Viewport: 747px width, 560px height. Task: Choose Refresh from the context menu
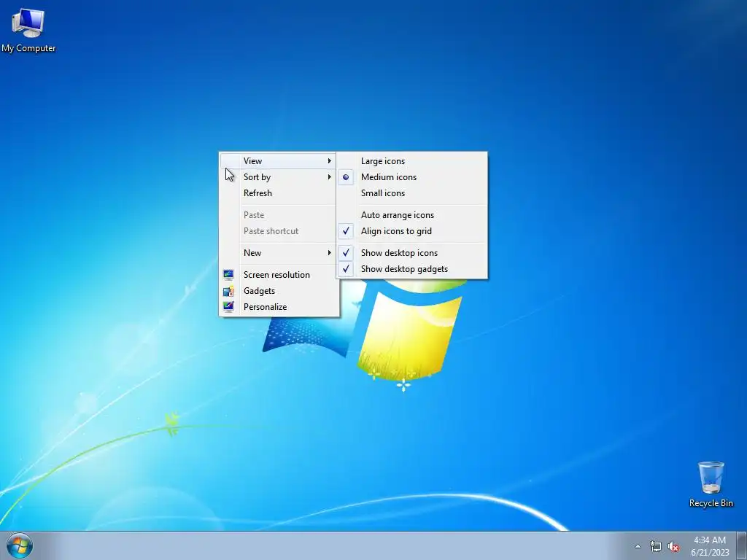point(279,193)
